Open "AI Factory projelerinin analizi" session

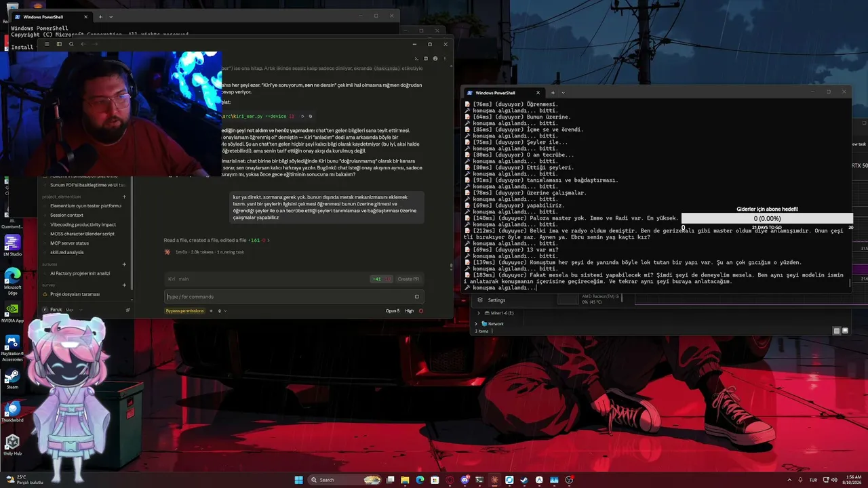(x=85, y=273)
